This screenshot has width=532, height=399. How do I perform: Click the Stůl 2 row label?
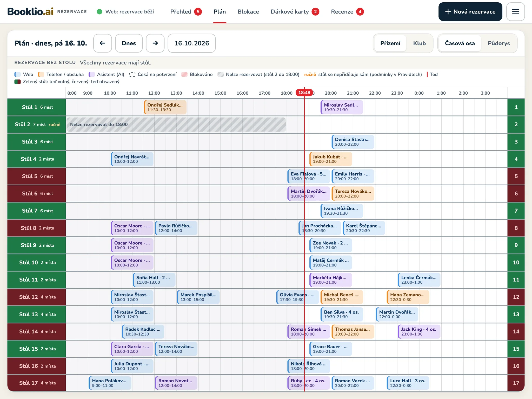coord(37,125)
